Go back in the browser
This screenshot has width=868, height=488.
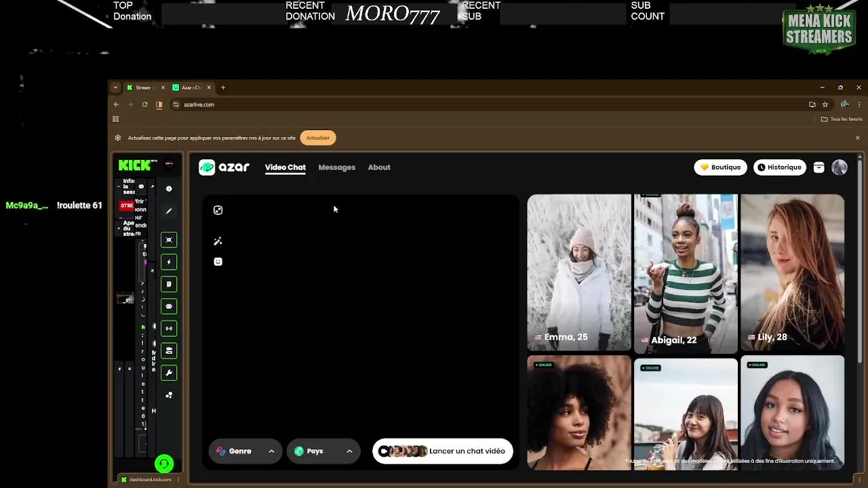tap(116, 104)
